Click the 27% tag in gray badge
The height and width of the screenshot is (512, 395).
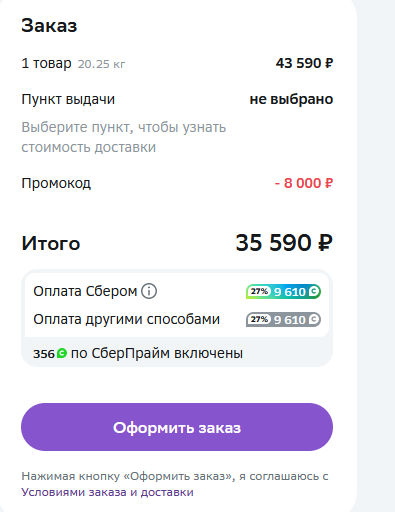[259, 319]
